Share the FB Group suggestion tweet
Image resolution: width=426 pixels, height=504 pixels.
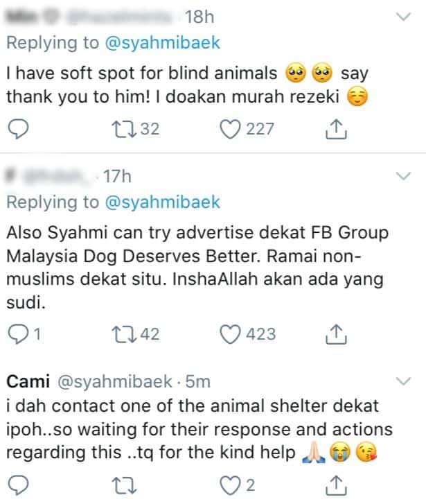[335, 334]
